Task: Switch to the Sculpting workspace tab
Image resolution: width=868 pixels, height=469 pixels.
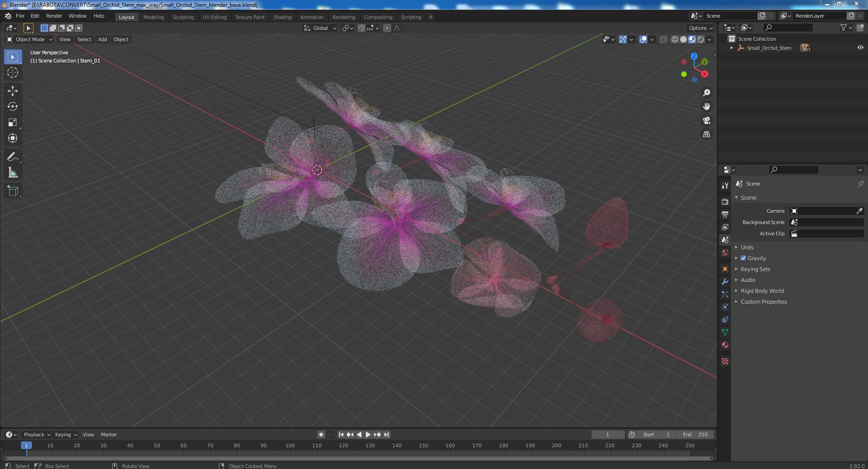Action: (183, 17)
